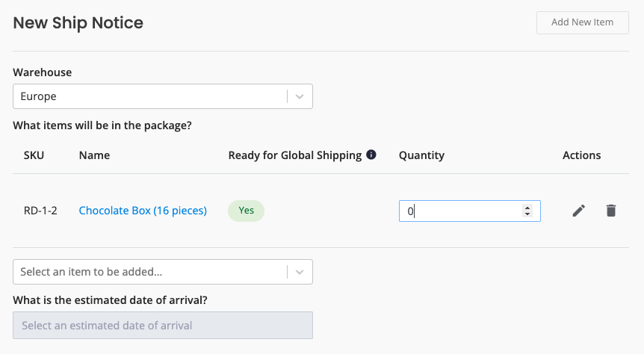
Task: Increase quantity with the stepper up arrow
Action: [527, 208]
